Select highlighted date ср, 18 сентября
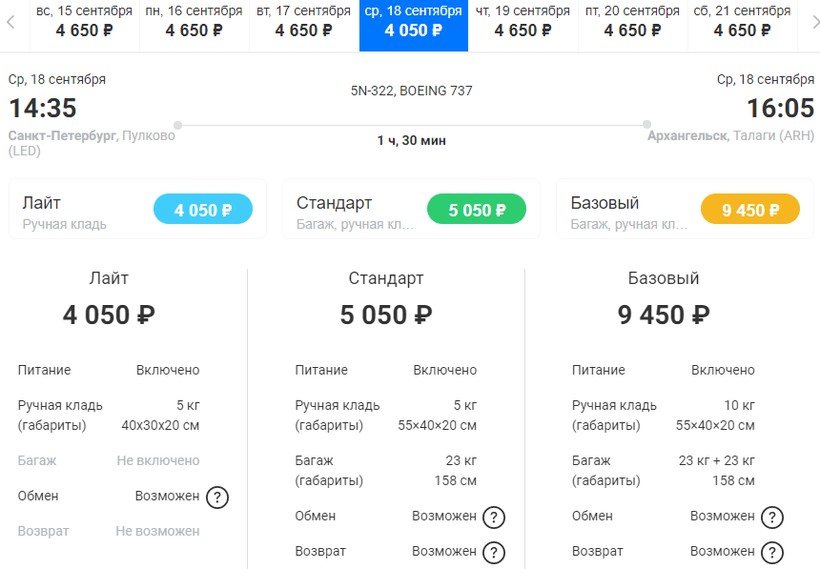This screenshot has height=569, width=820. pyautogui.click(x=414, y=22)
